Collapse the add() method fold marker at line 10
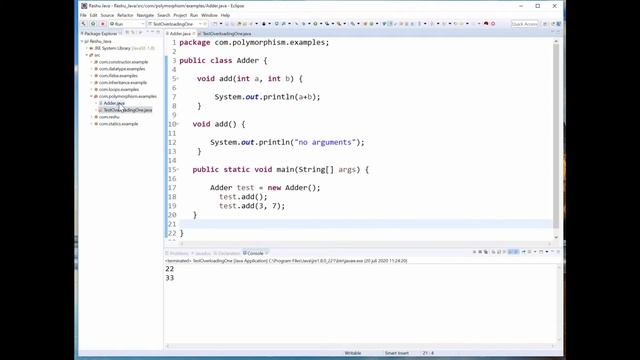The width and height of the screenshot is (640, 360). [178, 124]
